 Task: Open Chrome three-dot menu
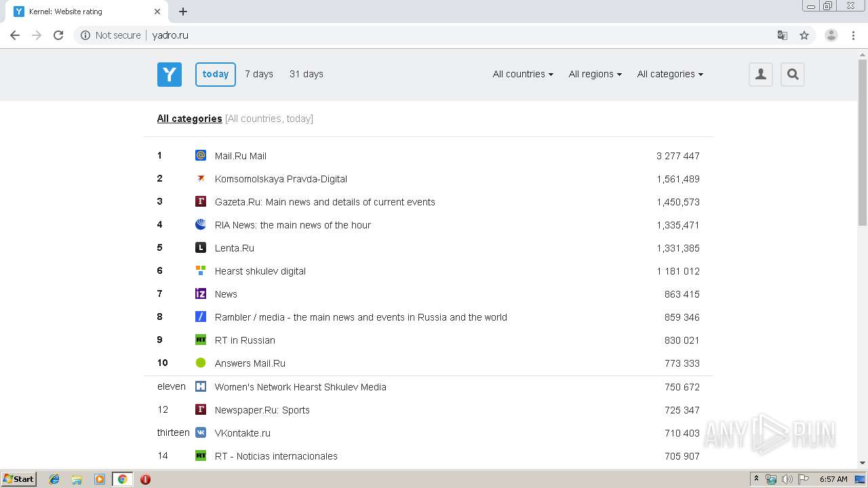click(x=854, y=35)
